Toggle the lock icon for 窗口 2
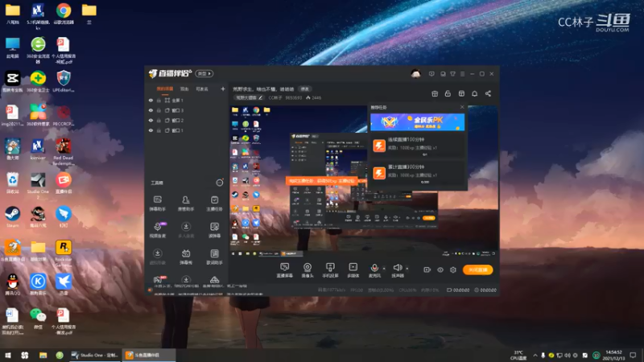Viewport: 644px width, 362px height. [159, 120]
